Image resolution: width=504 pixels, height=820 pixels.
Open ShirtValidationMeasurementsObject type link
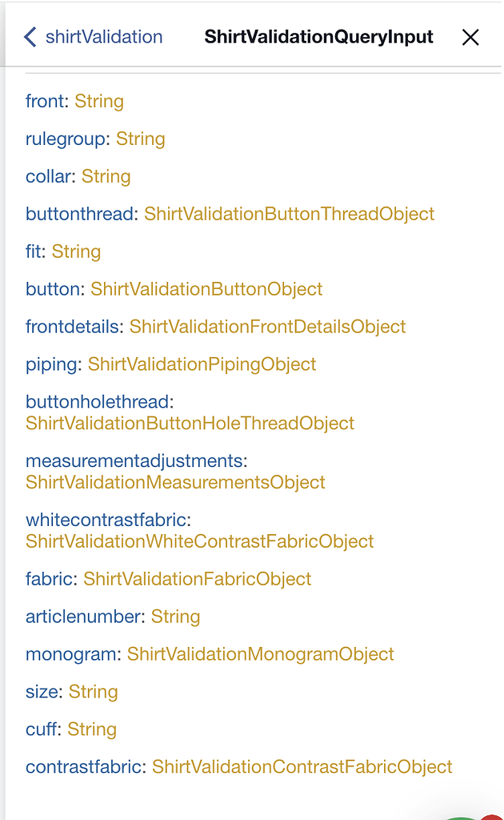click(175, 482)
